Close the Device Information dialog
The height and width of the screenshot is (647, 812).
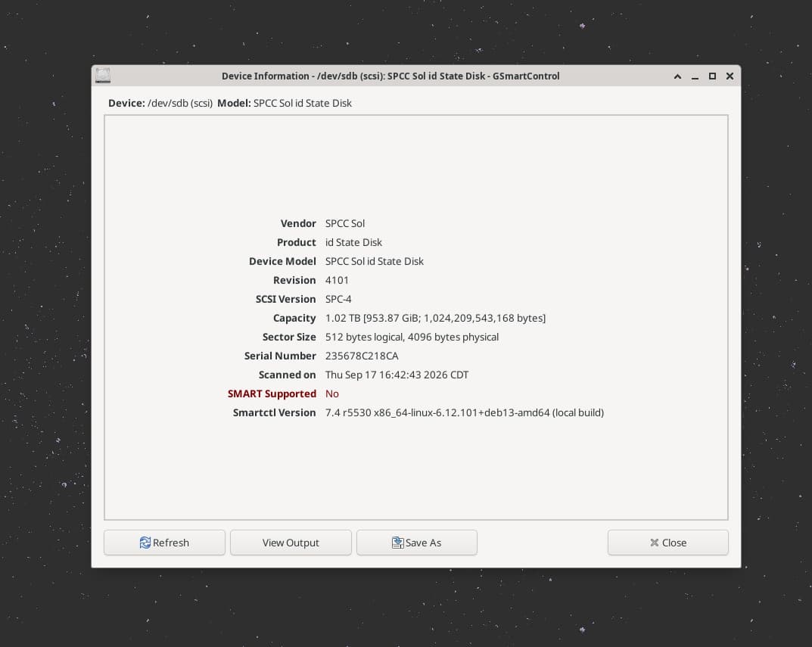668,543
